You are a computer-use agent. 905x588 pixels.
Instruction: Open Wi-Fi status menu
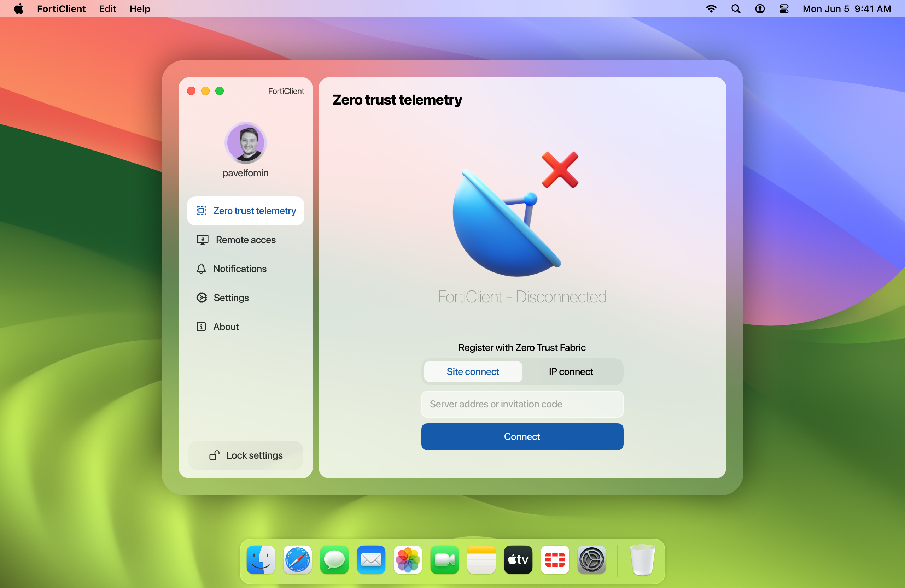[711, 8]
